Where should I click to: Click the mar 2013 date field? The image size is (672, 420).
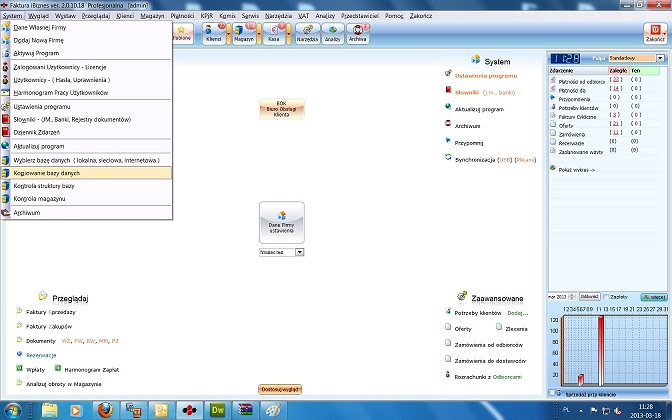click(558, 297)
